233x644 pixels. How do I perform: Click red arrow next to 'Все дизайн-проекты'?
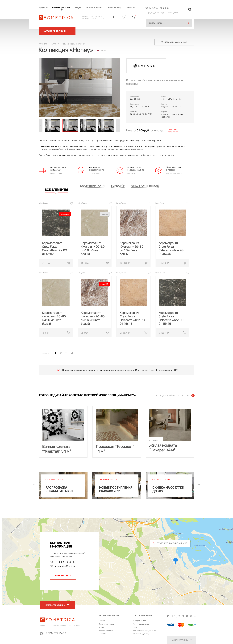pyautogui.click(x=193, y=395)
